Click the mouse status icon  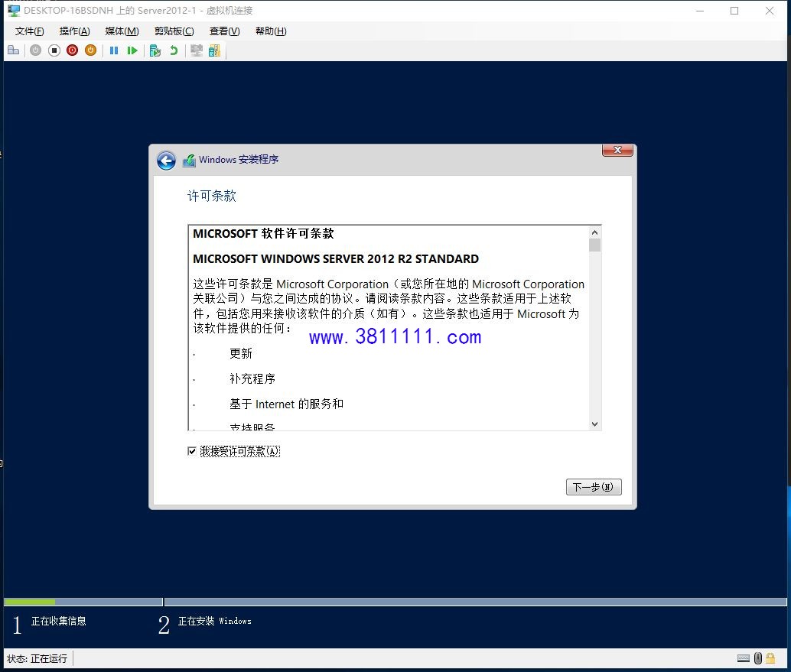click(757, 658)
